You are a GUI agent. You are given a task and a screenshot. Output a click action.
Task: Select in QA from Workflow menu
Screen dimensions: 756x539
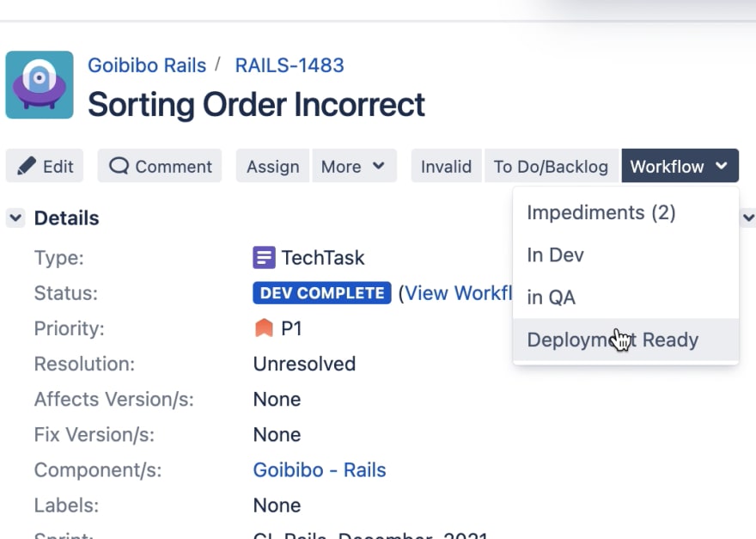pos(625,297)
